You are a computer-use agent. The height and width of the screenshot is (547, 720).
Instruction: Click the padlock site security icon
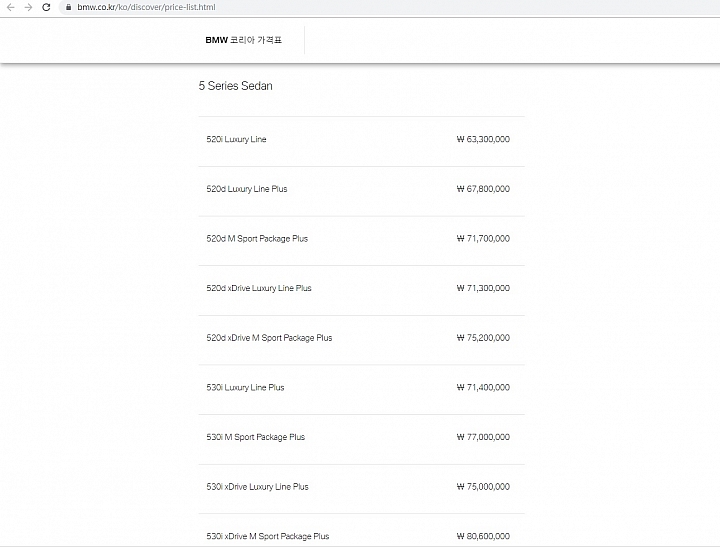point(68,7)
